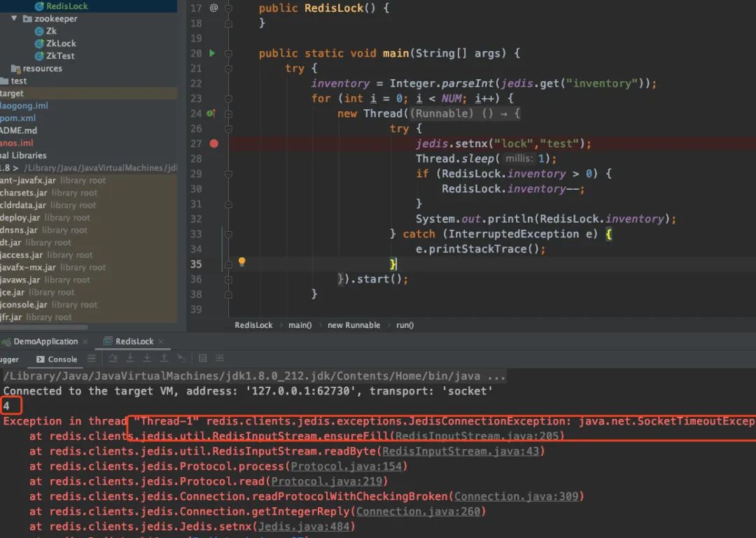The image size is (756, 538).
Task: Click the Show Execution Point icon in debug toolbar
Action: click(x=92, y=358)
